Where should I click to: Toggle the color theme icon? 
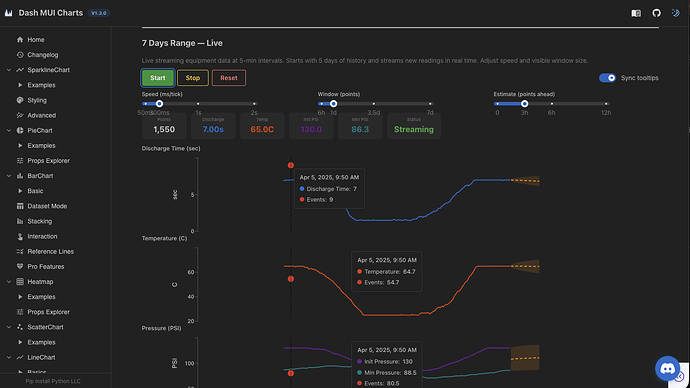click(x=675, y=13)
